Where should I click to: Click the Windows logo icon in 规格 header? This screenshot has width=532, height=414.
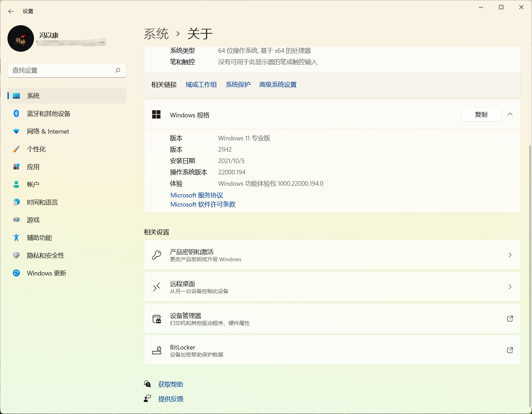[x=156, y=114]
